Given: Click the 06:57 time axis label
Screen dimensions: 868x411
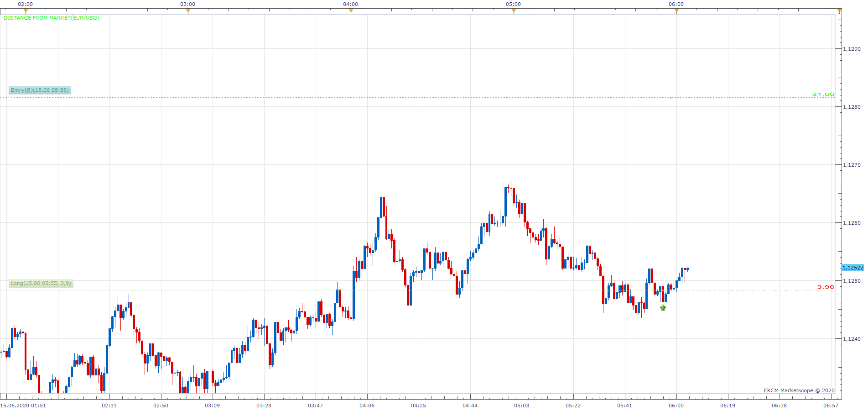Looking at the screenshot, I should pos(831,406).
